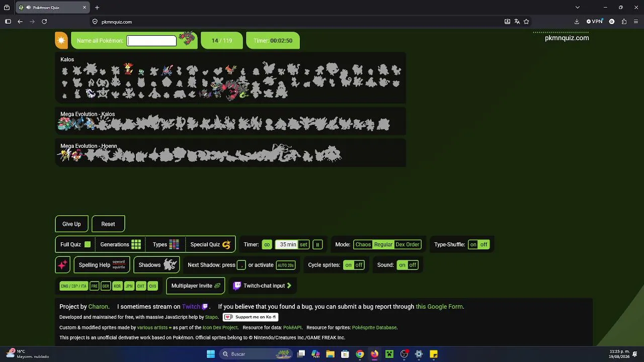644x362 pixels.
Task: Open a new browser tab with plus icon
Action: coord(97,8)
